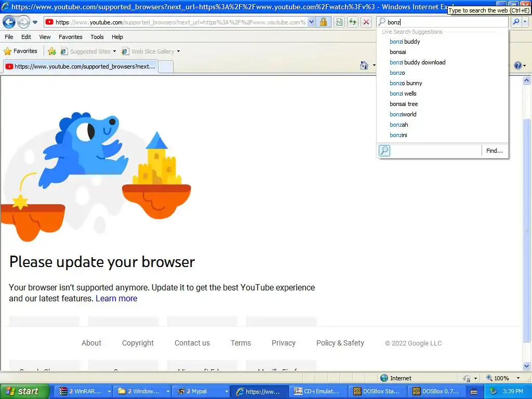Switch to the CD-i Emulator taskbar button
The image size is (532, 399).
coord(319,391)
